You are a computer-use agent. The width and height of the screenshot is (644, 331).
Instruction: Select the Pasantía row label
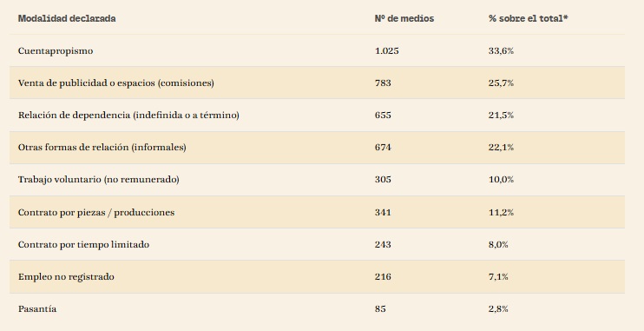click(37, 308)
